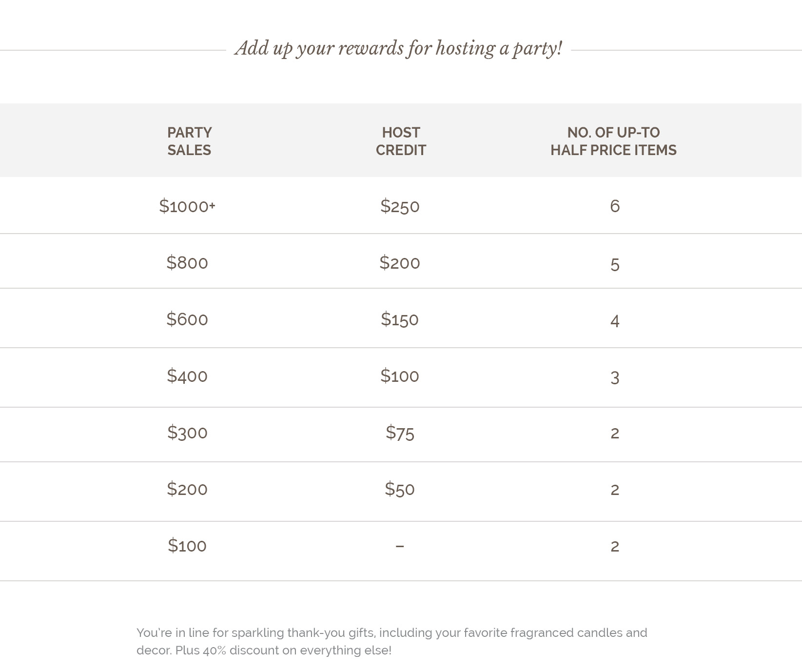
Task: Select the 3 half price items value
Action: [615, 377]
